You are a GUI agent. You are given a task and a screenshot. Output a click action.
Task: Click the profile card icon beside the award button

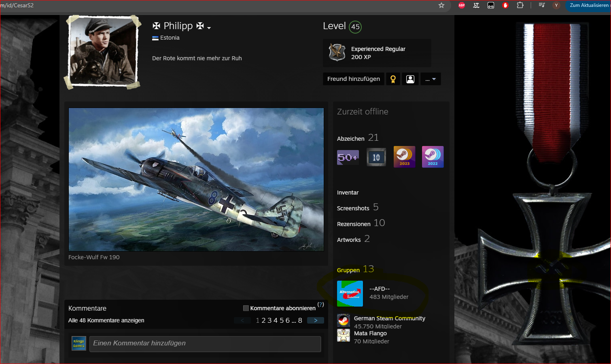click(410, 79)
